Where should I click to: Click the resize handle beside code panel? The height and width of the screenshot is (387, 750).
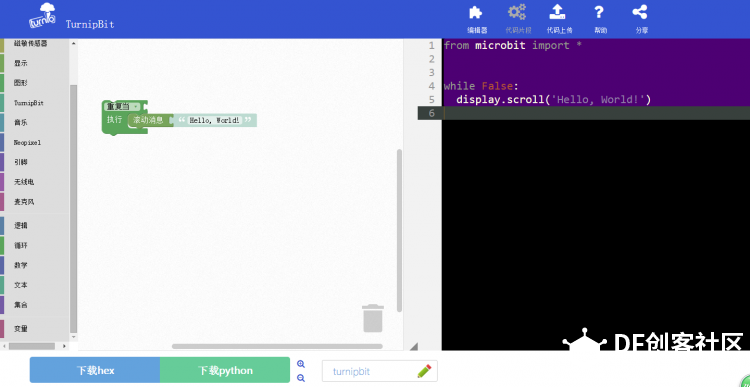pos(413,346)
